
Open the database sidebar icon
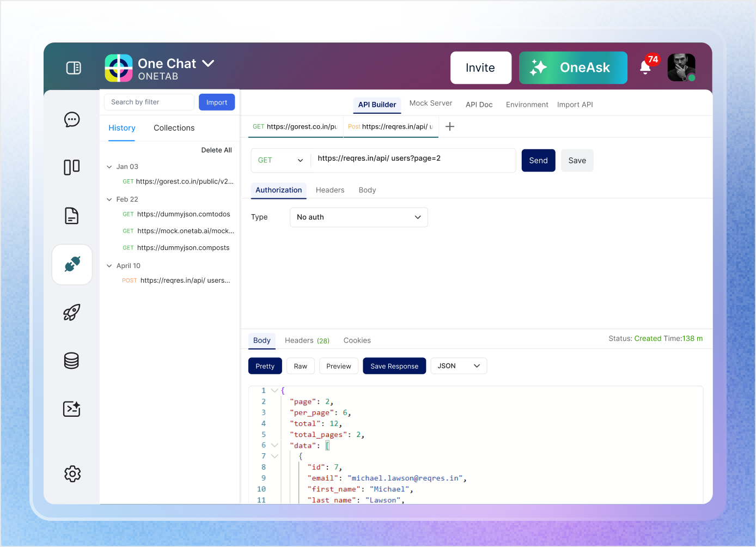click(x=72, y=361)
